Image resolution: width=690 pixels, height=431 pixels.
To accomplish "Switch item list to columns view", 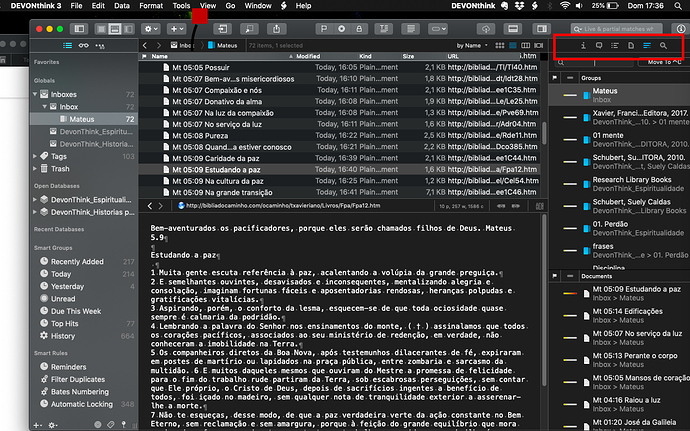I will 526,45.
